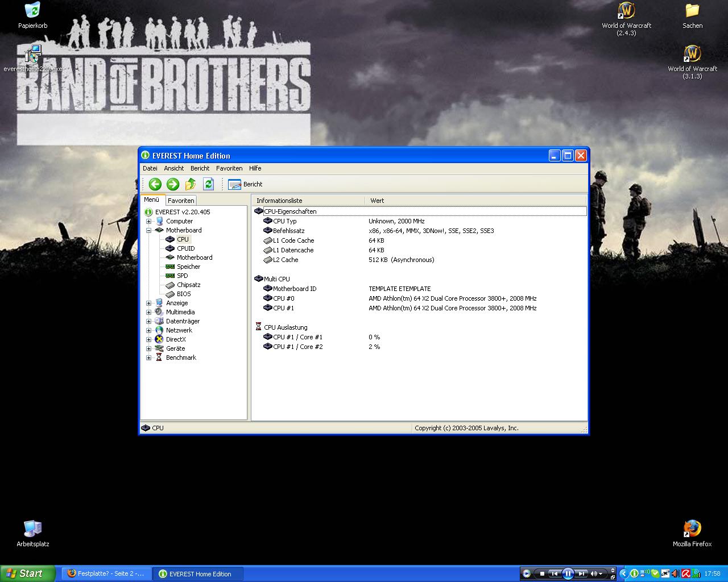Refresh the page using the refresh icon

click(x=208, y=184)
